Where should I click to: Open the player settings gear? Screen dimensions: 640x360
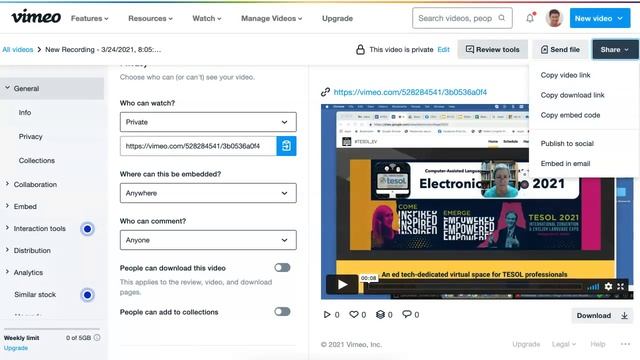(608, 287)
